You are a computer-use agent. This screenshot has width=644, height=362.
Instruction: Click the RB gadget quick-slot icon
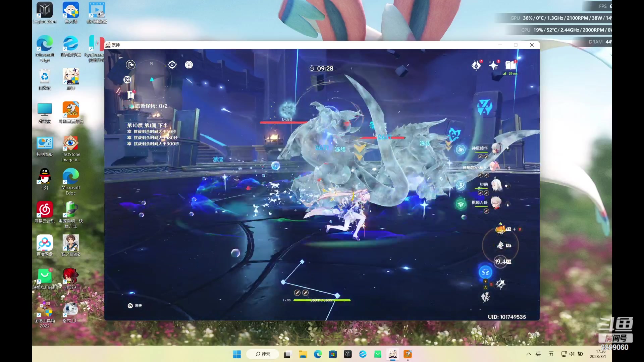[500, 245]
